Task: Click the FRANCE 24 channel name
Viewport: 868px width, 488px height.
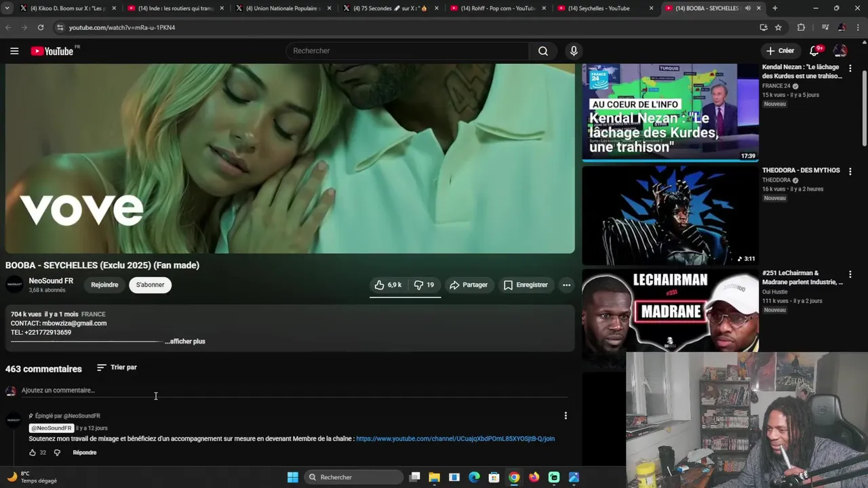Action: pyautogui.click(x=776, y=86)
